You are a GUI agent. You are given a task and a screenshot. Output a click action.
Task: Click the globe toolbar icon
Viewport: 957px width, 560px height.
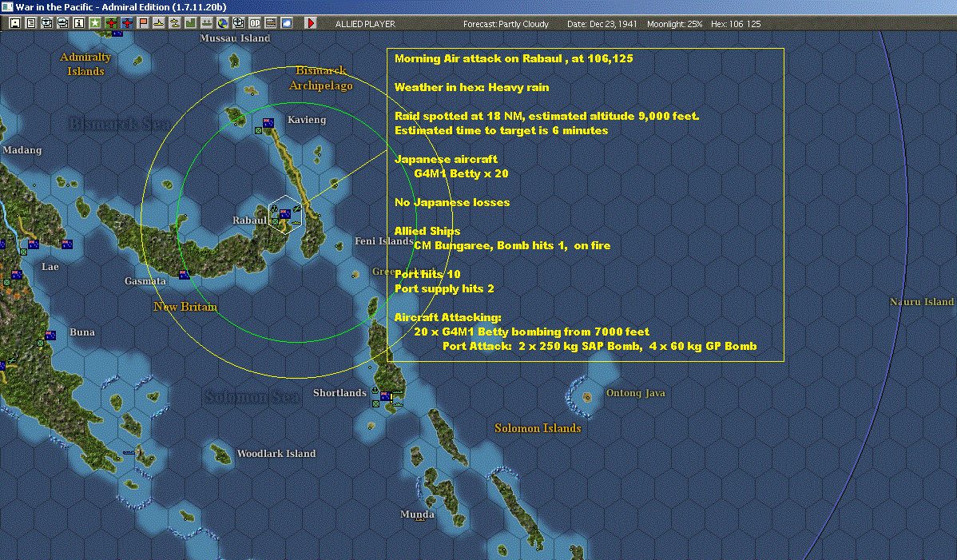click(x=223, y=23)
